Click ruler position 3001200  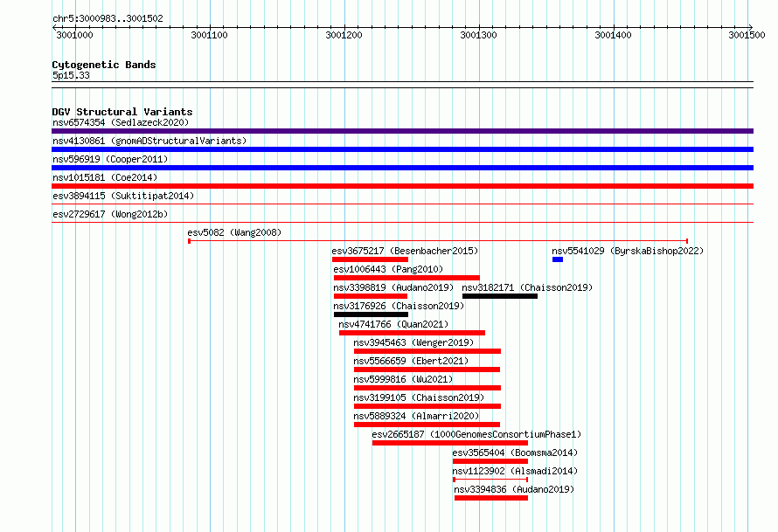pos(344,35)
